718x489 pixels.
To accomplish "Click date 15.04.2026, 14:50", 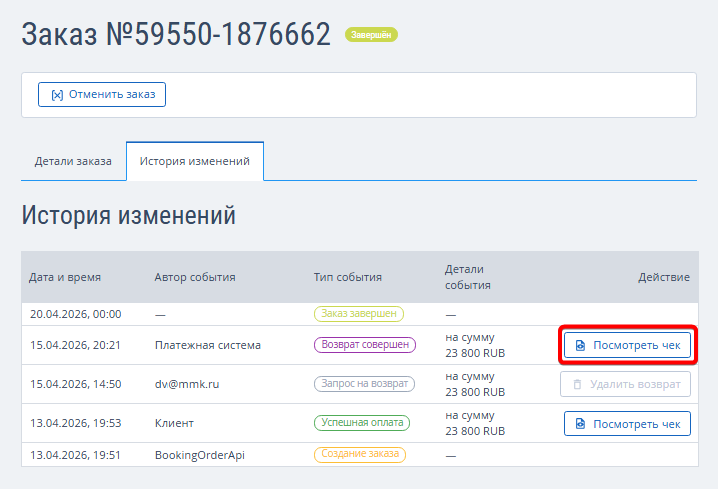I will [76, 384].
